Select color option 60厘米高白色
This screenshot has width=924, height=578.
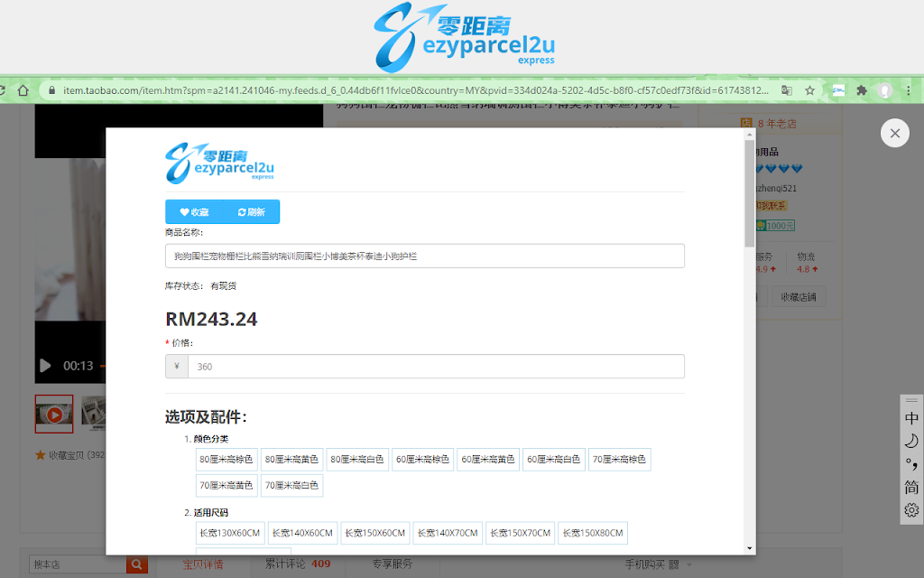553,460
